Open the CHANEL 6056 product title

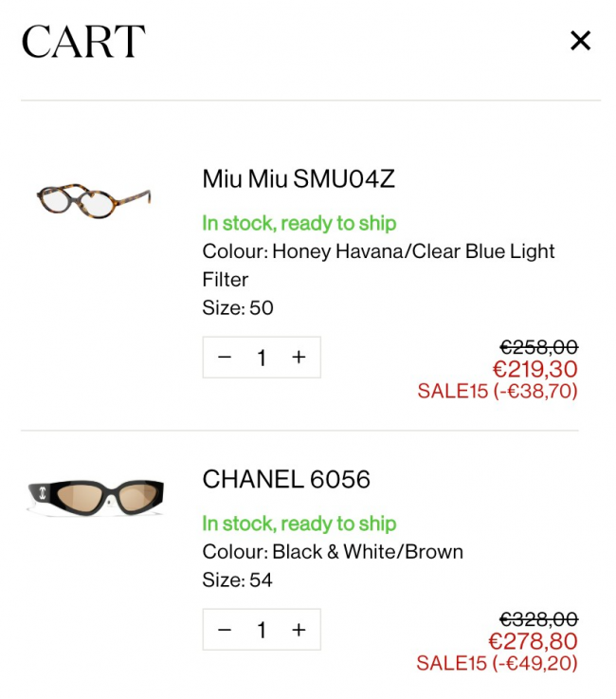286,479
